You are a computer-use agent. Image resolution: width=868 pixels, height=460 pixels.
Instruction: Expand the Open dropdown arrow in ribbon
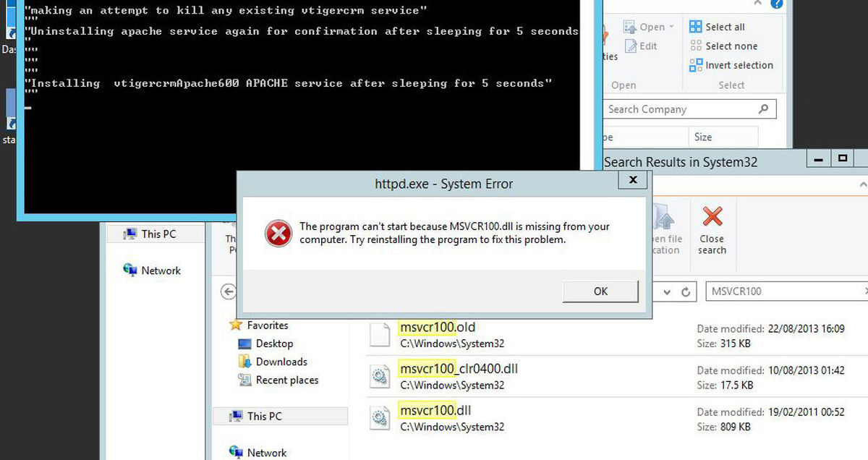pos(671,27)
